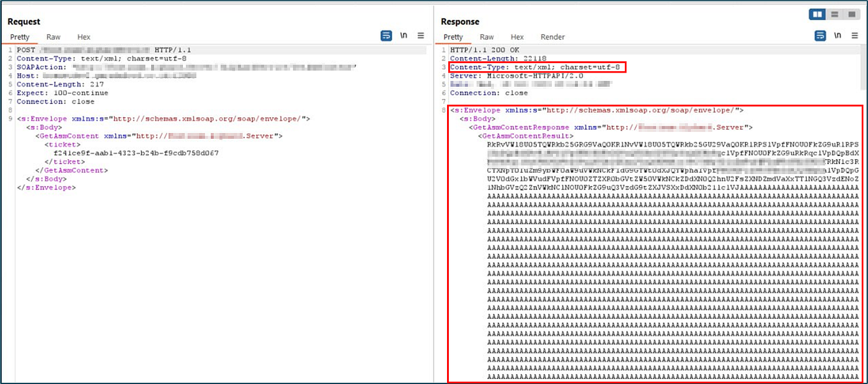Toggle pretty-print icon in Request panel
Image resolution: width=868 pixels, height=384 pixels.
pyautogui.click(x=386, y=36)
